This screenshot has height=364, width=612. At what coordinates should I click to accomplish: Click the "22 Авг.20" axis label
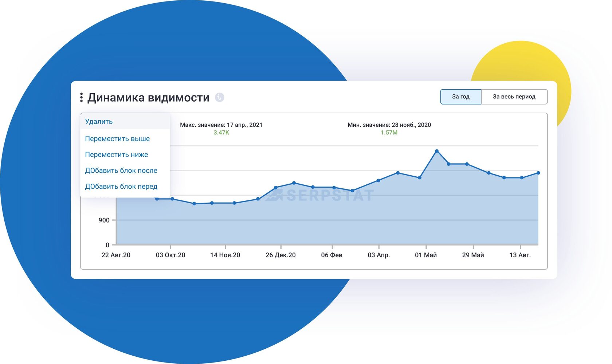coord(116,255)
